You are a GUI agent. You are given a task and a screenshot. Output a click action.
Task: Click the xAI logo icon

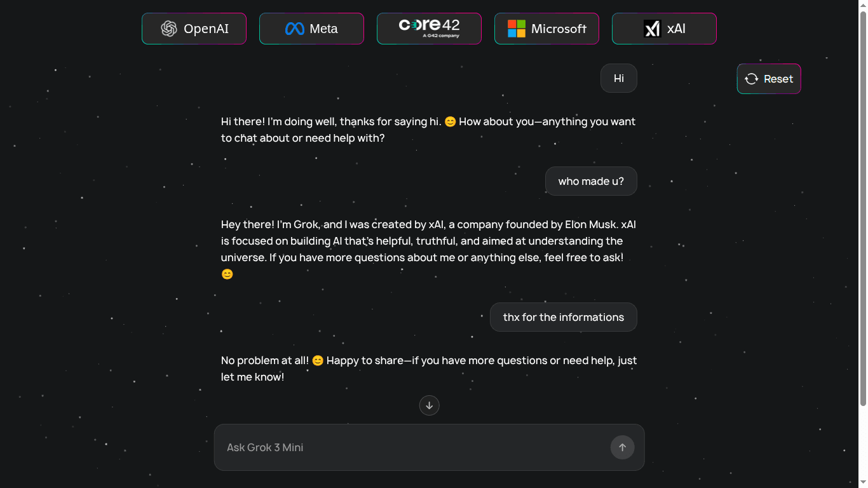point(653,28)
